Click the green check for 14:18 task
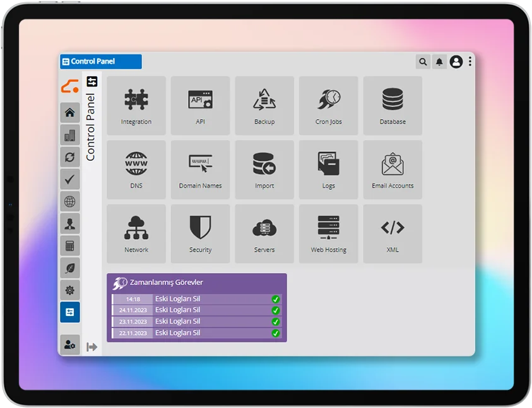Image resolution: width=532 pixels, height=408 pixels. [x=276, y=300]
